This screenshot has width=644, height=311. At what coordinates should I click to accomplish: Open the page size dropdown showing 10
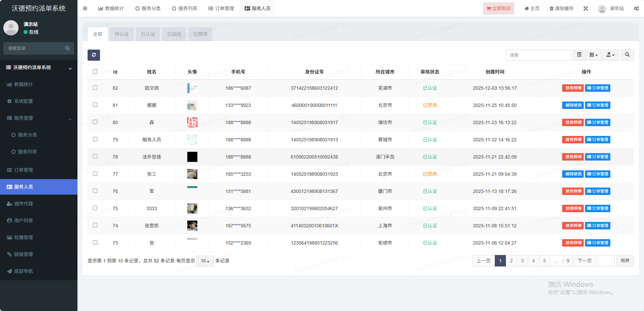[205, 261]
